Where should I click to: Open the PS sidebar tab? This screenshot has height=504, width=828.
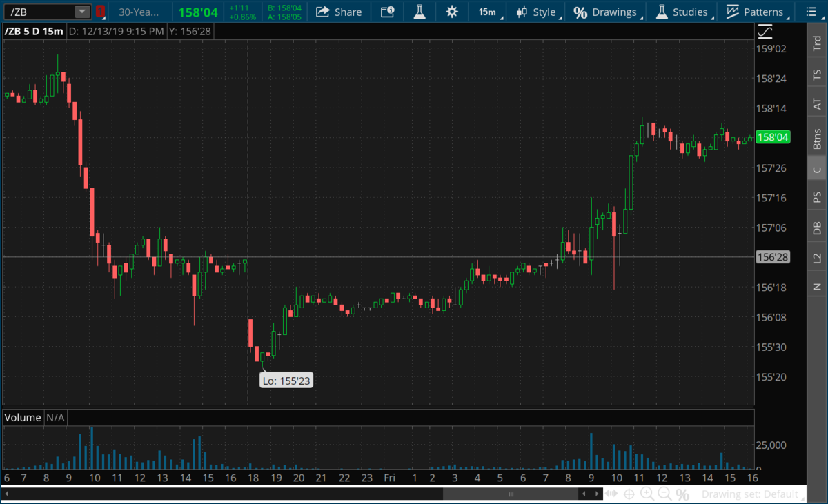[x=817, y=198]
